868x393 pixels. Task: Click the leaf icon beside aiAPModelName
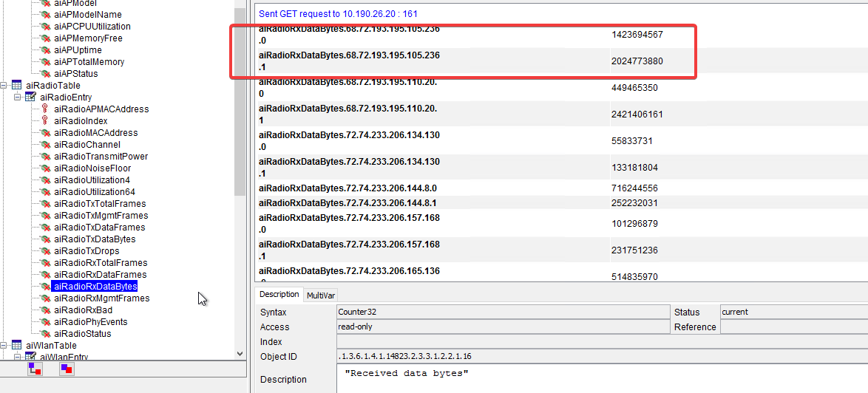coord(47,14)
